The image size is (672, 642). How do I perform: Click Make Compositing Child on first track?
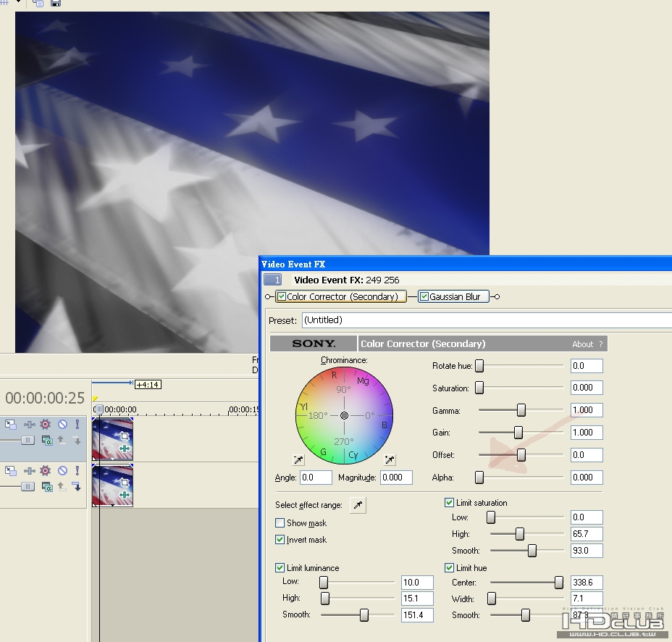(77, 441)
